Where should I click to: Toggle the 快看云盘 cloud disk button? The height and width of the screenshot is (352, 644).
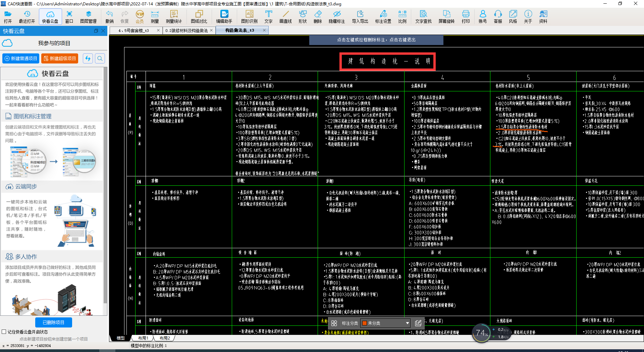pos(50,16)
